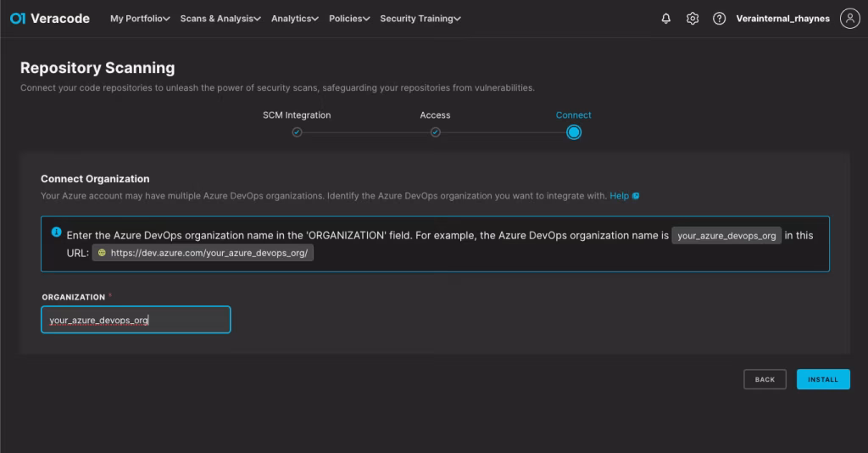Expand the Security Training menu

pos(420,19)
